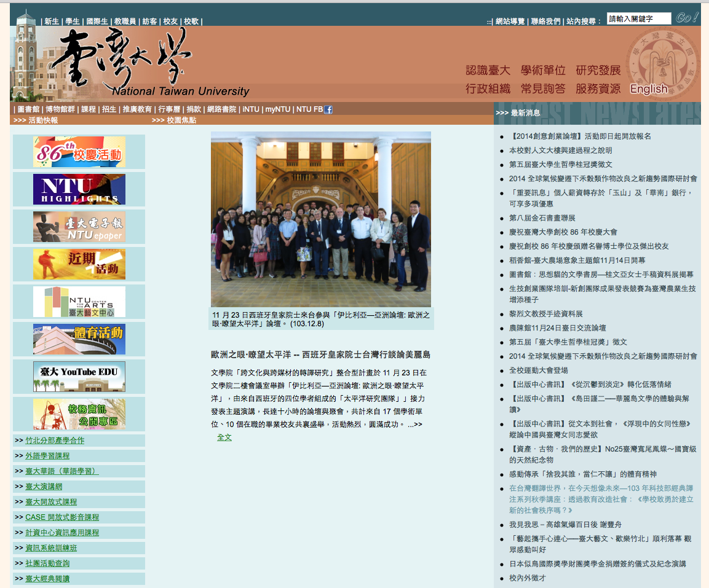Open the 臺大 YouTube EDU banner
The height and width of the screenshot is (588, 709).
[79, 377]
